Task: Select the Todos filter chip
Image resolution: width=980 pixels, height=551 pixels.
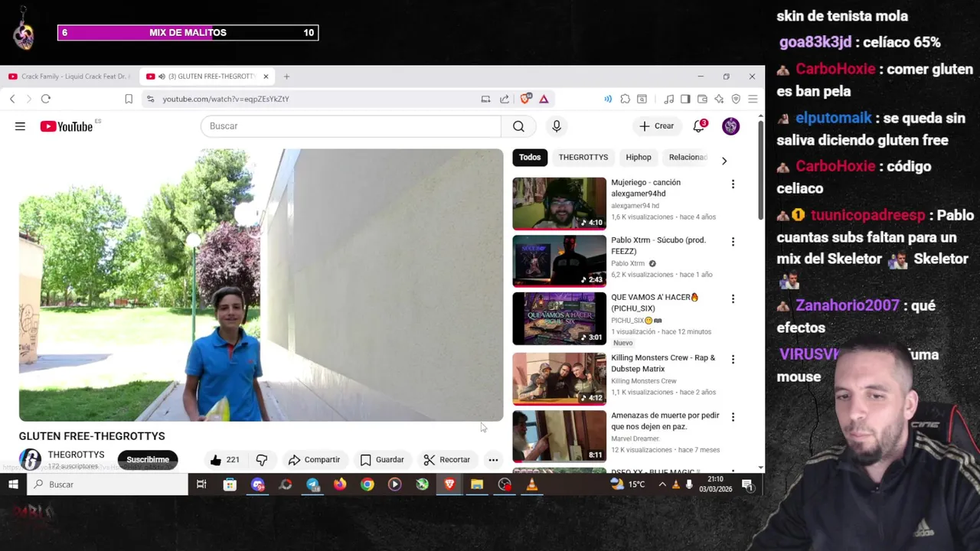Action: (530, 158)
